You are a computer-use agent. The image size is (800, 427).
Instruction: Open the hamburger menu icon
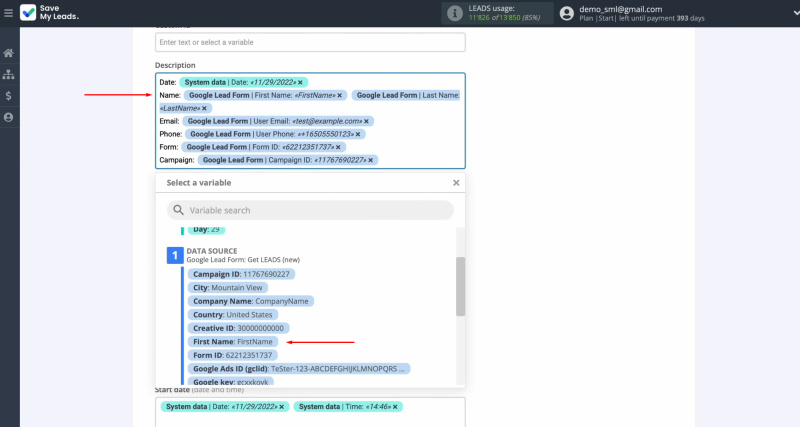tap(9, 13)
